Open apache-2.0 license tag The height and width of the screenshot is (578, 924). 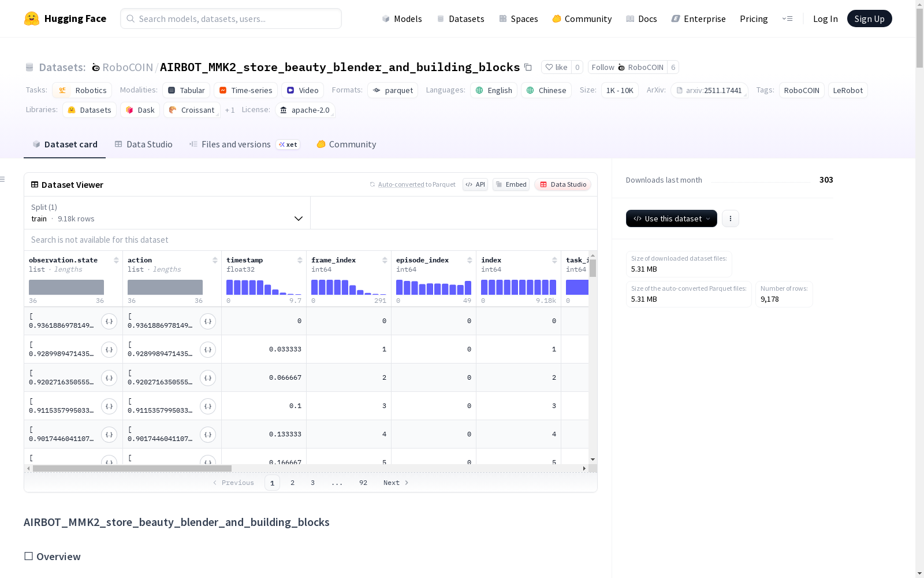coord(305,110)
